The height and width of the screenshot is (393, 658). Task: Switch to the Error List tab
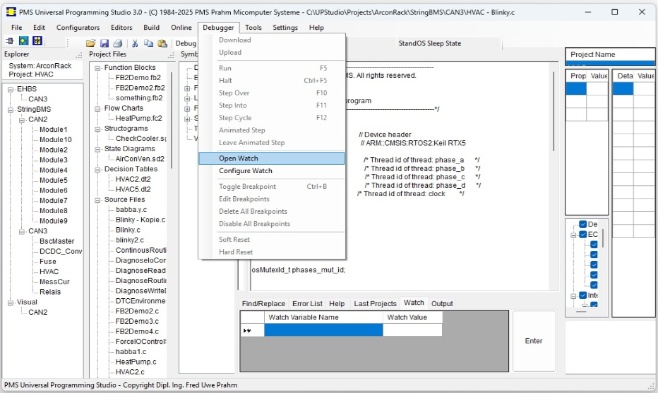pyautogui.click(x=308, y=304)
